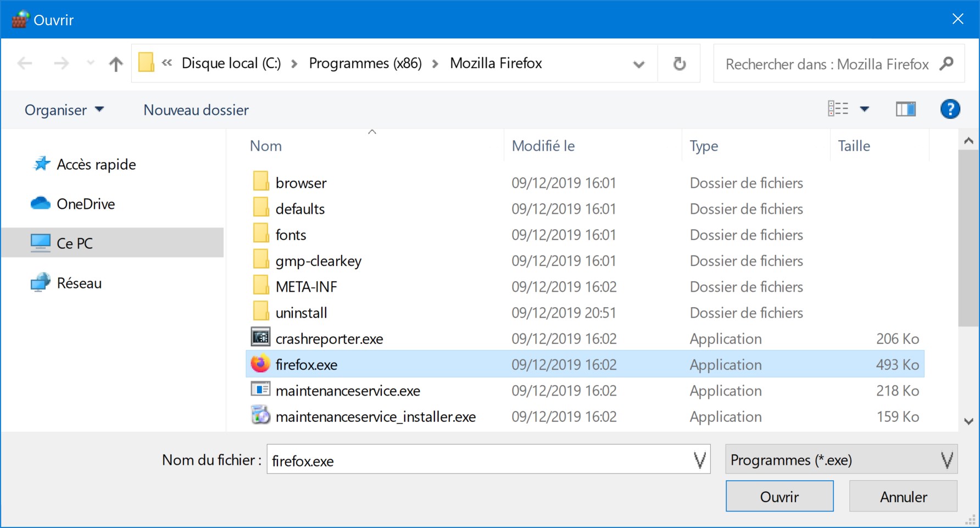Go back to the previous folder

point(25,64)
